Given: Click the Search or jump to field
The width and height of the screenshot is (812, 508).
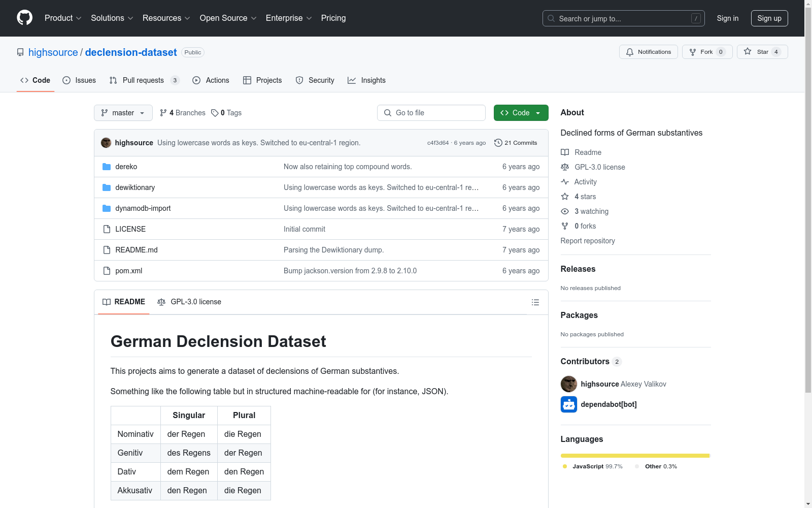Looking at the screenshot, I should (624, 18).
